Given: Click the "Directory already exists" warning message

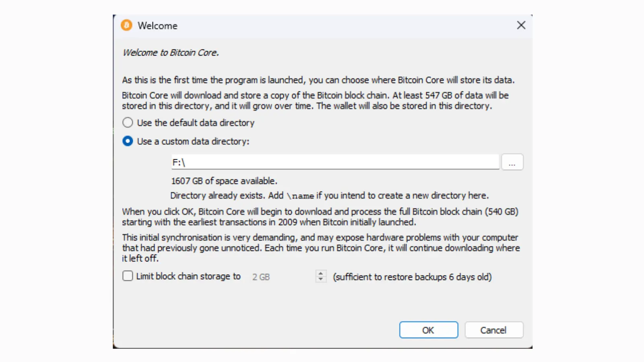Looking at the screenshot, I should point(329,195).
